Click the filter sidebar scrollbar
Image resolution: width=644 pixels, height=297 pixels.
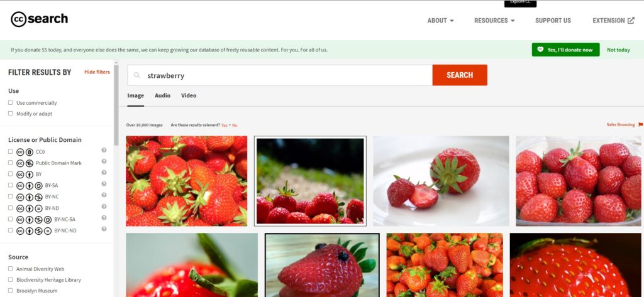(x=116, y=105)
